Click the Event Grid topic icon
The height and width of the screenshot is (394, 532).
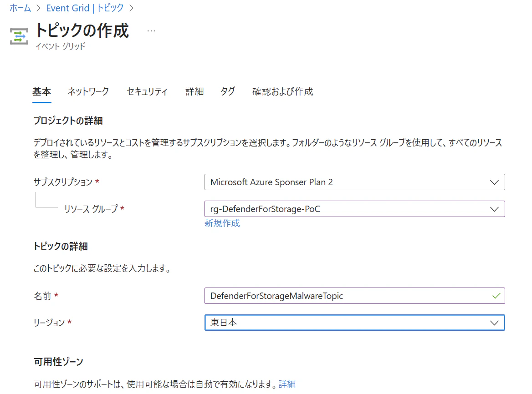[x=19, y=36]
